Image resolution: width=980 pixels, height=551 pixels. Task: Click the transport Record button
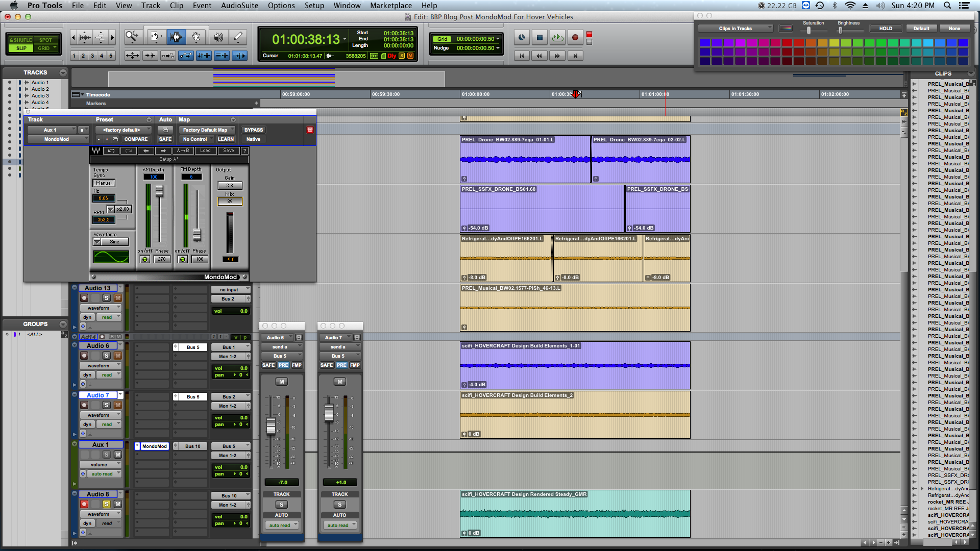[575, 37]
